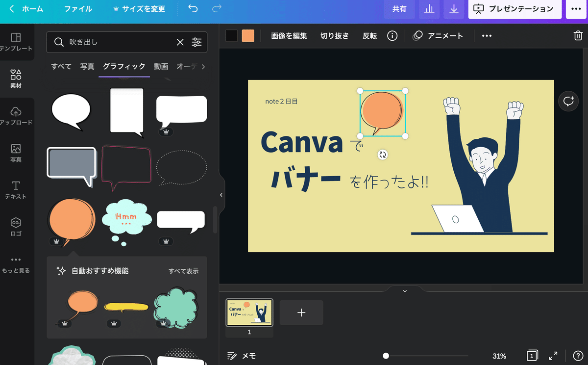This screenshot has width=588, height=365.
Task: Undo the last action
Action: 193,9
